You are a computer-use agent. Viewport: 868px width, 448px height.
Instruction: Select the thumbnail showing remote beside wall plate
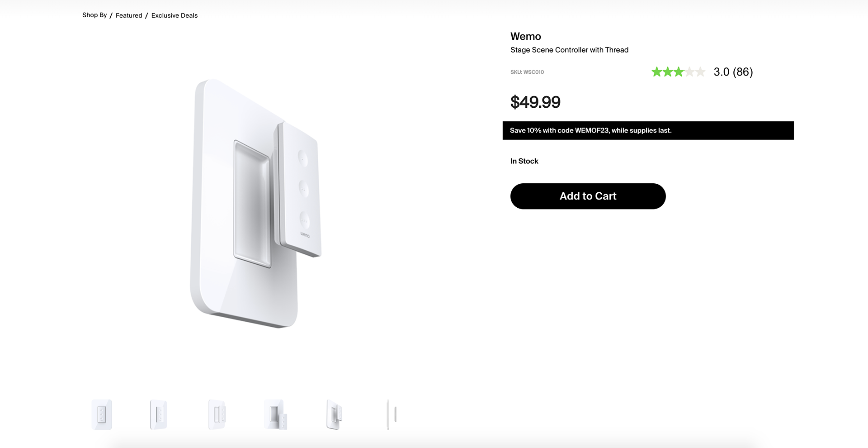click(275, 414)
